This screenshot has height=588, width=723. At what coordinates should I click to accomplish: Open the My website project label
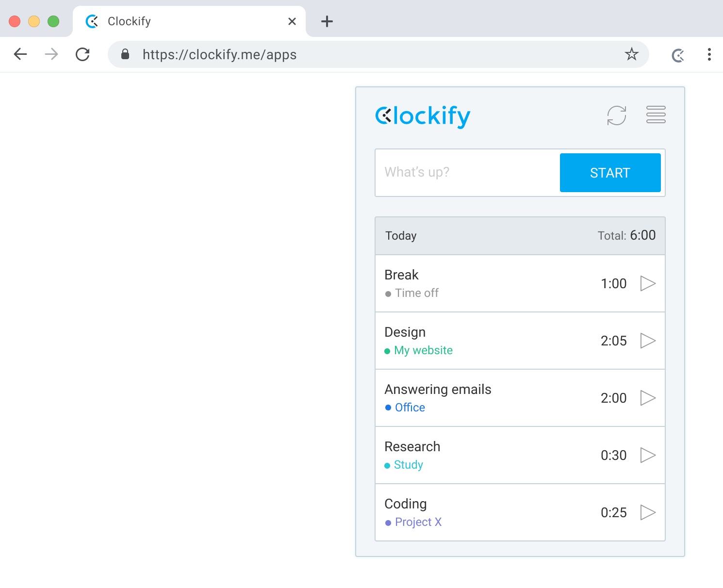[423, 350]
